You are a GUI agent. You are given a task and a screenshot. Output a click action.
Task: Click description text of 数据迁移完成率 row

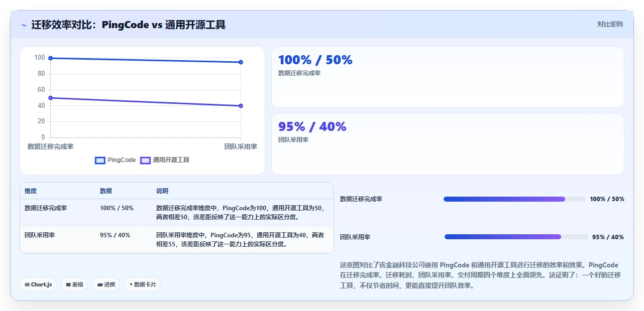(241, 213)
